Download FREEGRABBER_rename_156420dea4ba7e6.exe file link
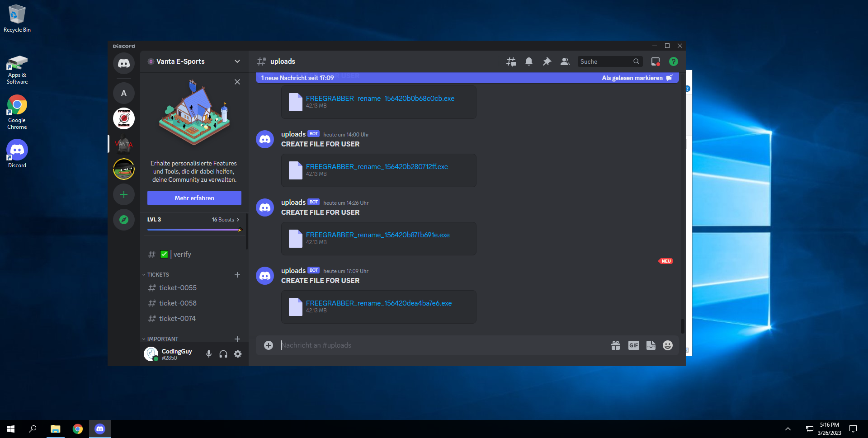868x438 pixels. pyautogui.click(x=378, y=303)
